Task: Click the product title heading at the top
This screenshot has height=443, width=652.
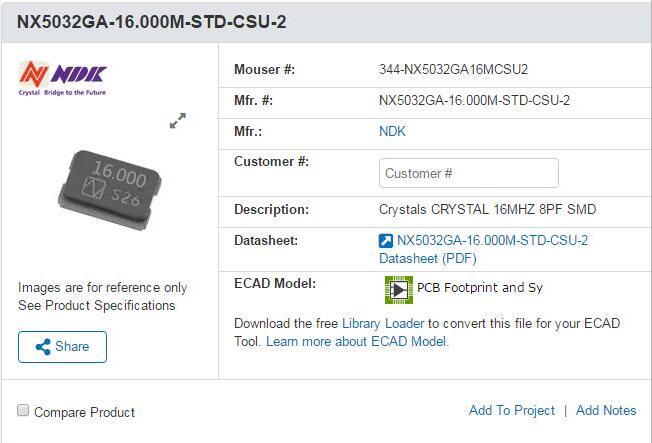Action: coord(152,22)
